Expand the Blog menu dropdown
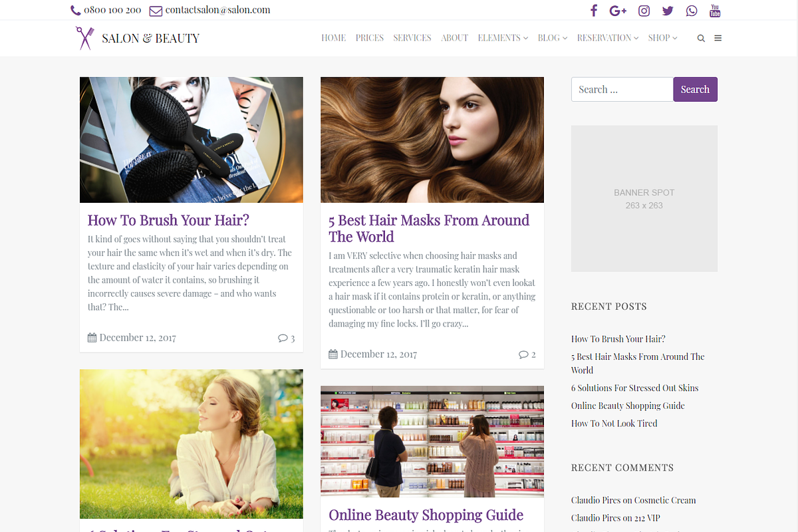The height and width of the screenshot is (532, 798). (553, 38)
